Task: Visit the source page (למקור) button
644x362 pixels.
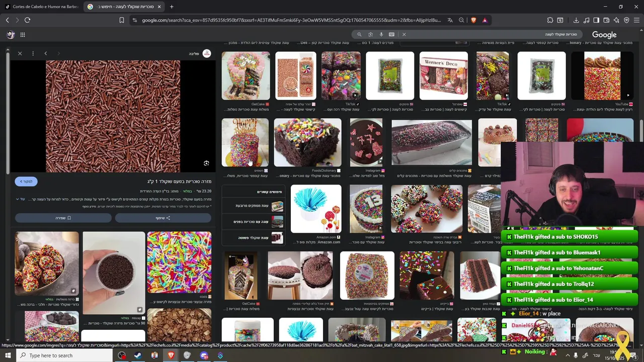Action: [26, 182]
